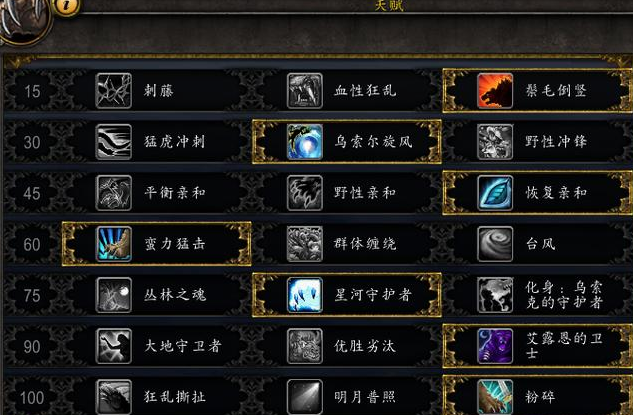
Task: Click the 乌索尔旋风 talent icon
Action: pyautogui.click(x=305, y=142)
